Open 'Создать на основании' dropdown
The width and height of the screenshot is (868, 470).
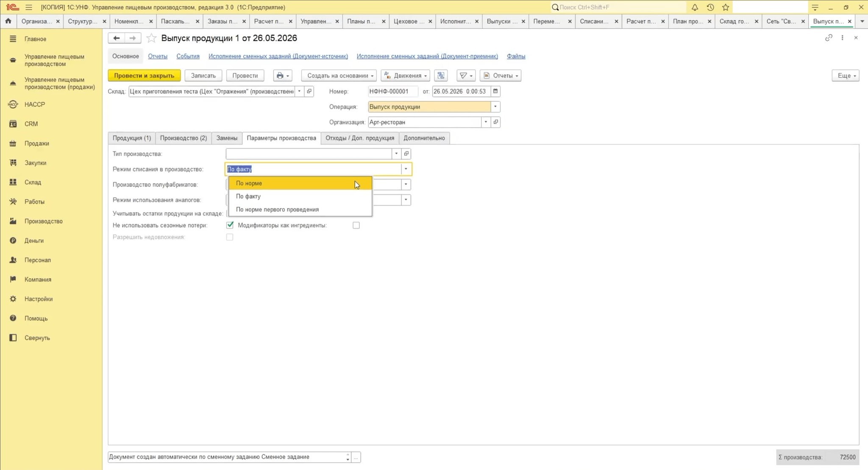tap(338, 76)
